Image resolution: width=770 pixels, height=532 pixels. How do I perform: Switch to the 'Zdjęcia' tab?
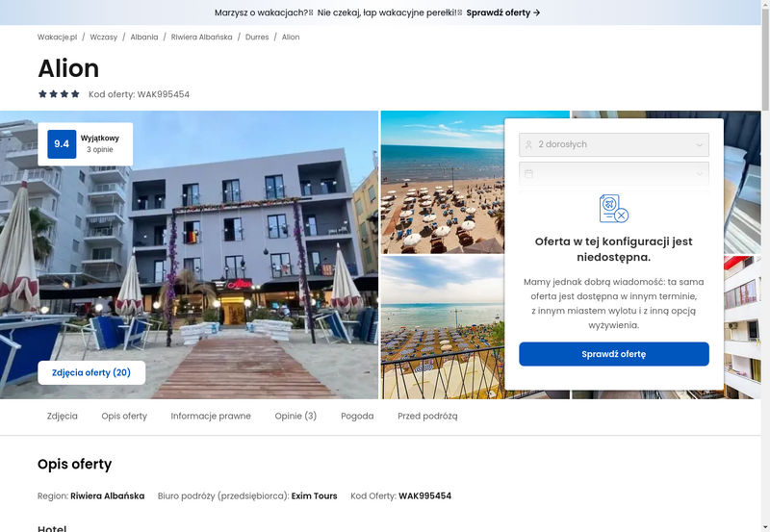63,417
